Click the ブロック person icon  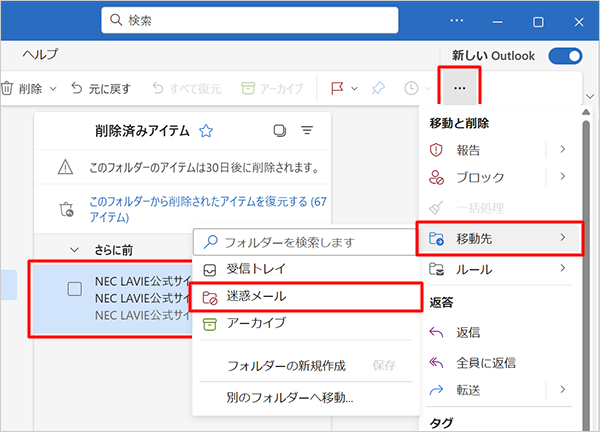click(x=436, y=178)
